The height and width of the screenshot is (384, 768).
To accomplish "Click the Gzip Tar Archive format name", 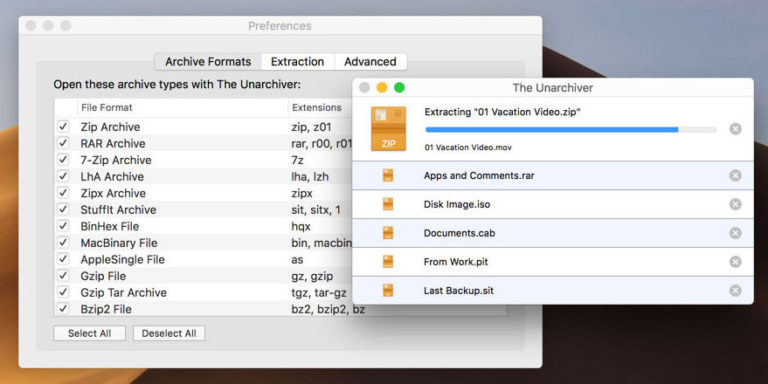I will (x=123, y=293).
